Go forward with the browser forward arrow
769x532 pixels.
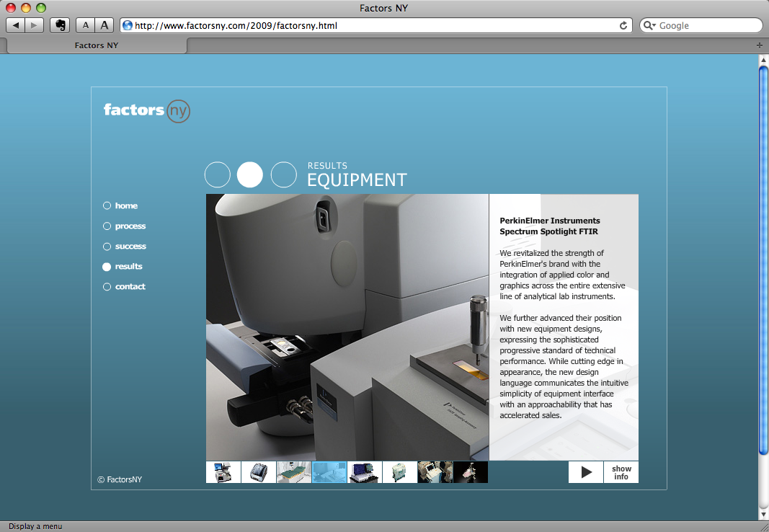click(35, 25)
